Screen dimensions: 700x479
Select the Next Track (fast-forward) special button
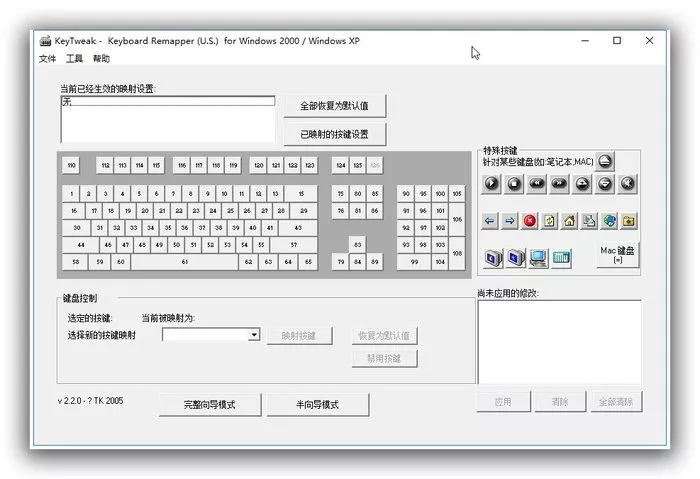559,183
